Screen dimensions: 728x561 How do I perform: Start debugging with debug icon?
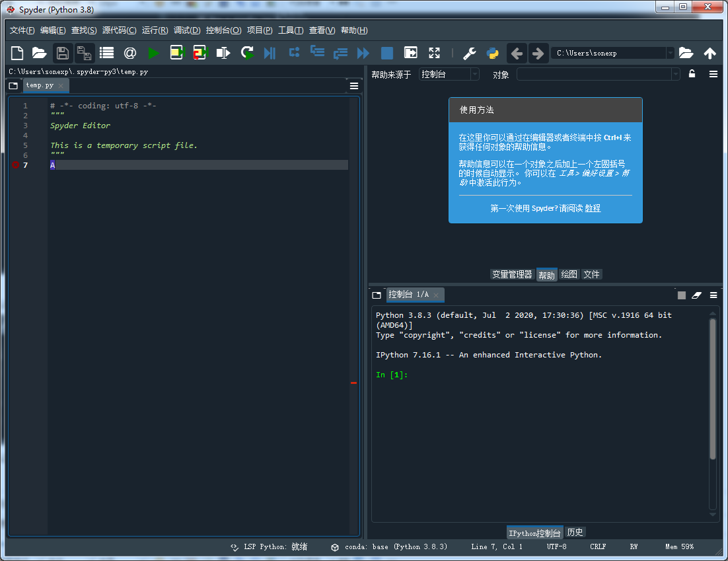(x=270, y=53)
